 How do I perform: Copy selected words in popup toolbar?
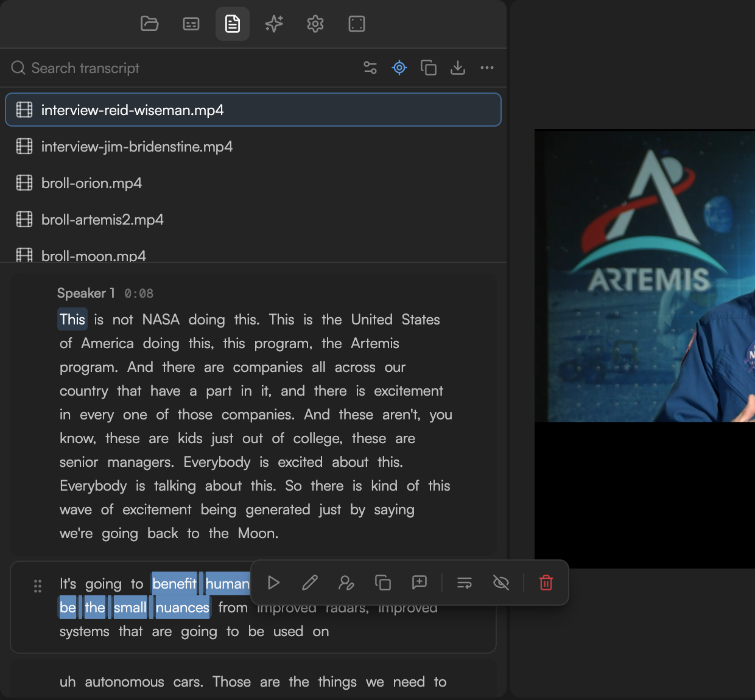click(383, 583)
